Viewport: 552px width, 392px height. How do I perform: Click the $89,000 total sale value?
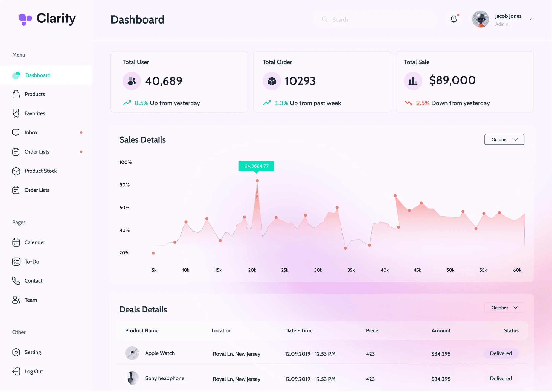pyautogui.click(x=452, y=80)
